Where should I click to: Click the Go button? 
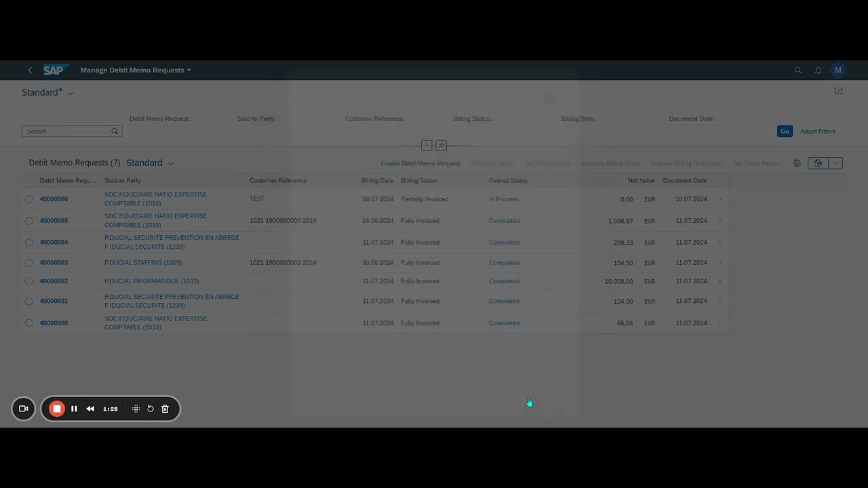click(785, 131)
